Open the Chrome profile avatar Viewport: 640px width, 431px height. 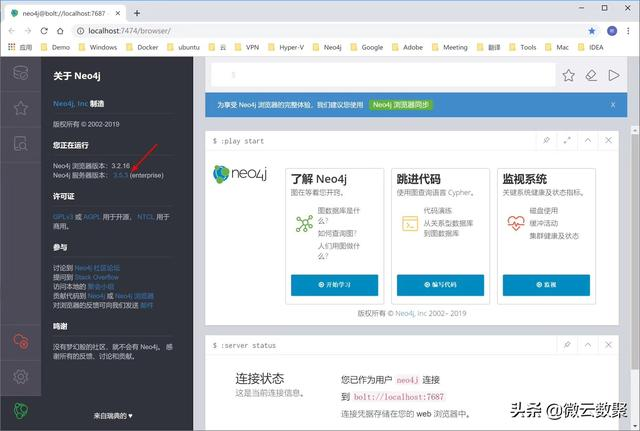(612, 31)
